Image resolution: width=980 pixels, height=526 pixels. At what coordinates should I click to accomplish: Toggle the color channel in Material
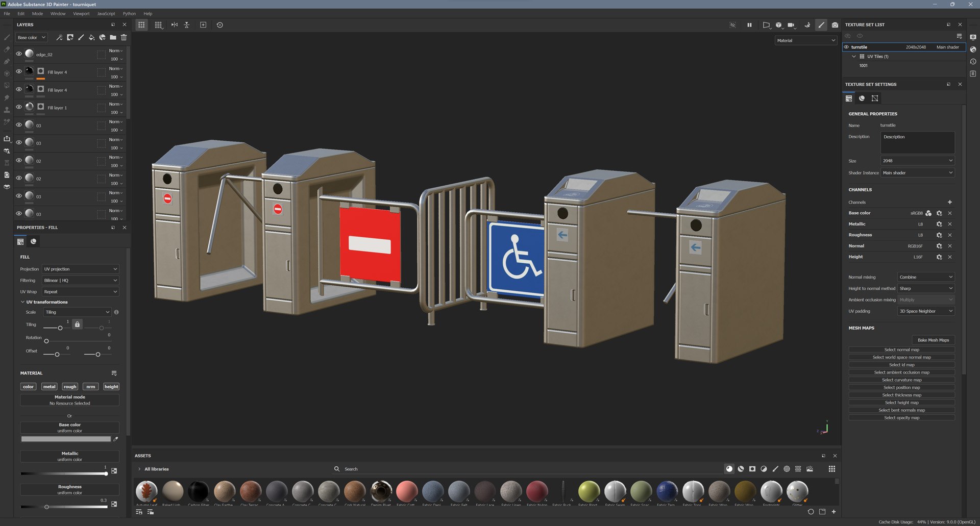click(28, 387)
